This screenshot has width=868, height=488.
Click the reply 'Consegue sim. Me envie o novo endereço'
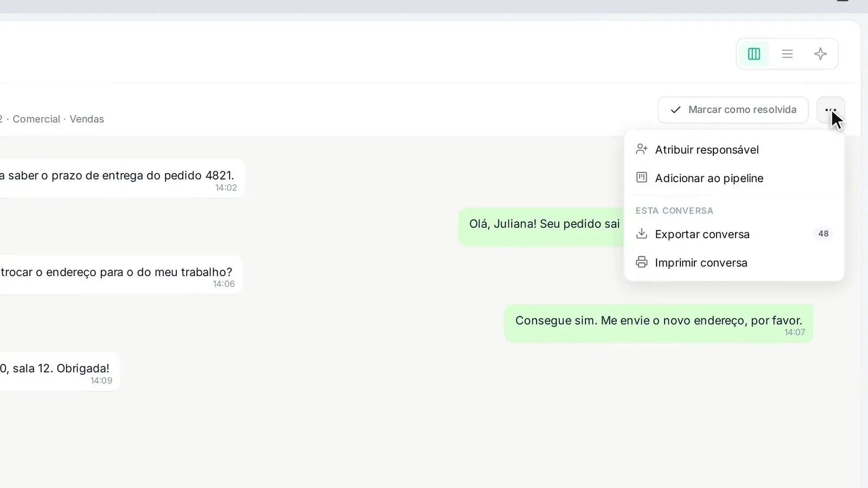click(x=659, y=323)
